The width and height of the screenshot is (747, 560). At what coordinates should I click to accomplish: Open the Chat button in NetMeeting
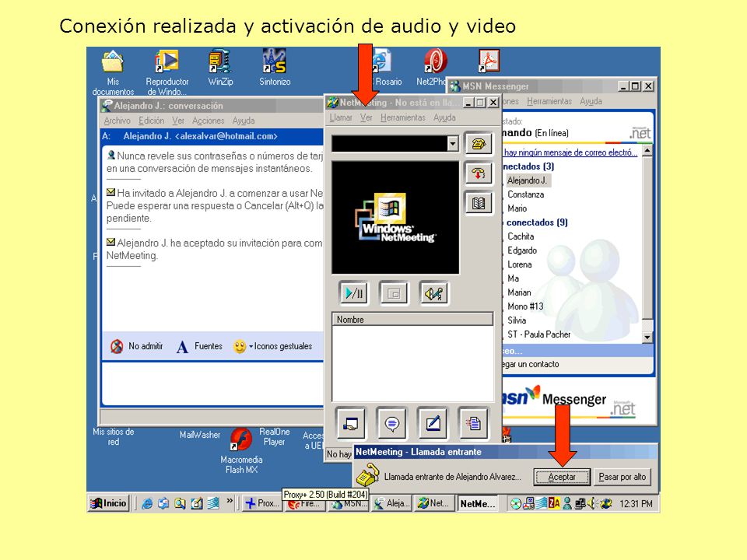(391, 423)
